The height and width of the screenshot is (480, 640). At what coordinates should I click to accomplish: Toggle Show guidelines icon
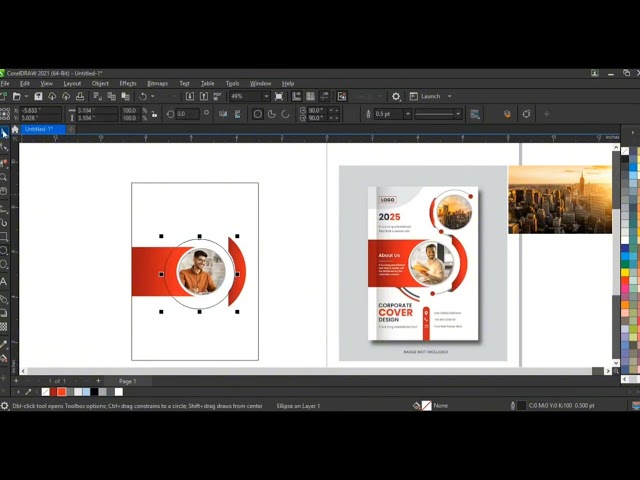click(324, 96)
